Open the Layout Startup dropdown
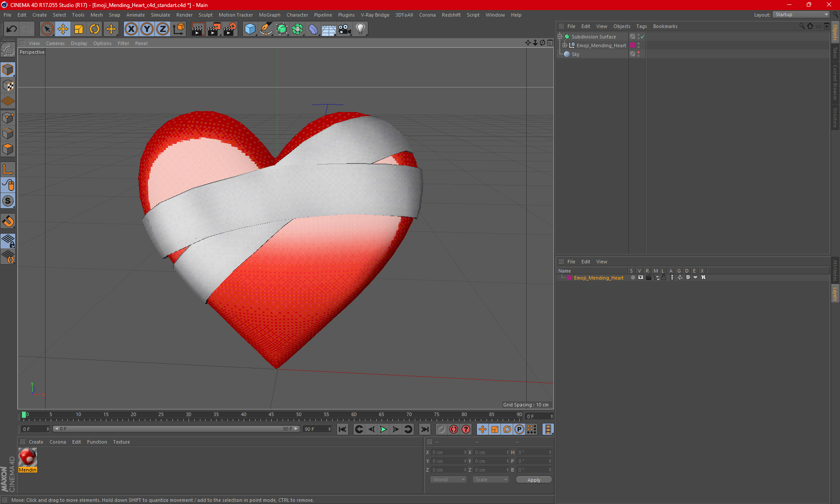Screen dimensions: 840x504 tap(801, 14)
